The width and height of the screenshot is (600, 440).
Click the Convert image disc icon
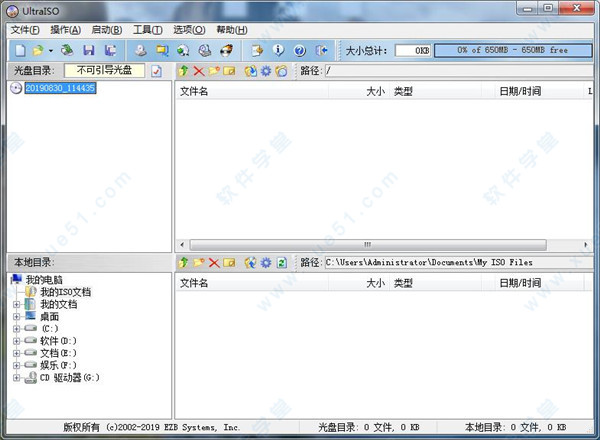click(183, 51)
